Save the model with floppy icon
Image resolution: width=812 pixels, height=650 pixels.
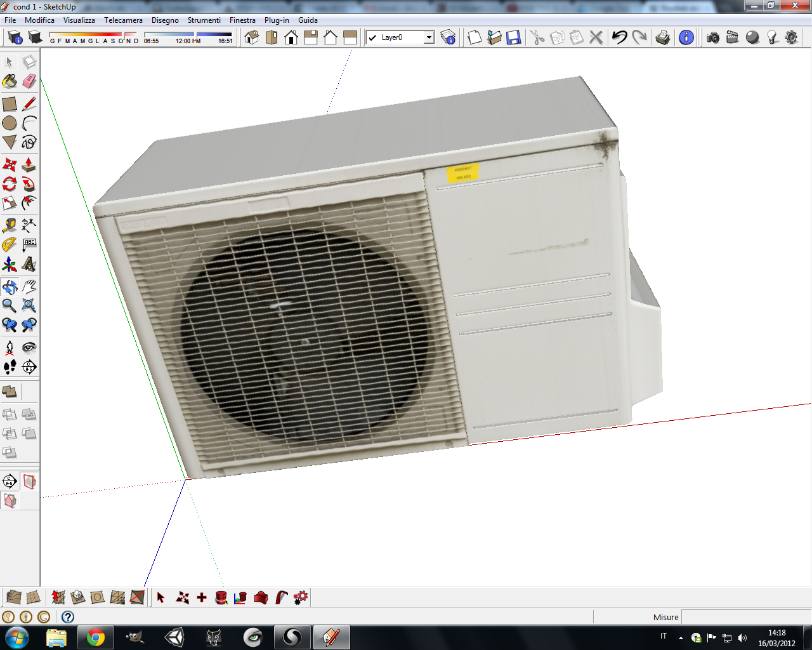514,37
